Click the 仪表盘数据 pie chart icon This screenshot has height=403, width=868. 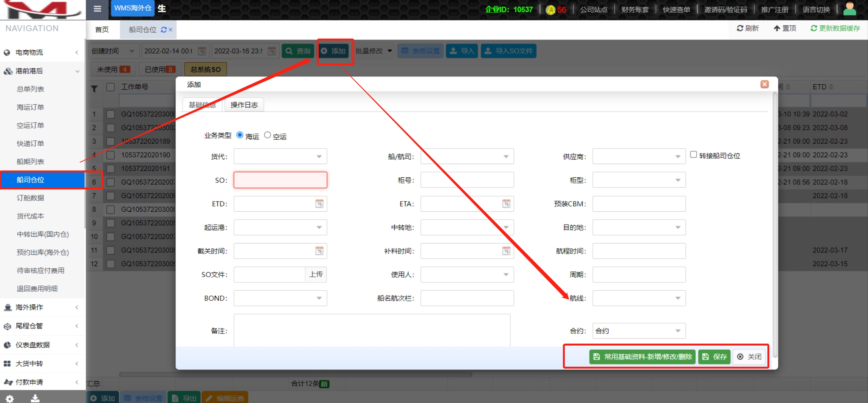(x=7, y=345)
